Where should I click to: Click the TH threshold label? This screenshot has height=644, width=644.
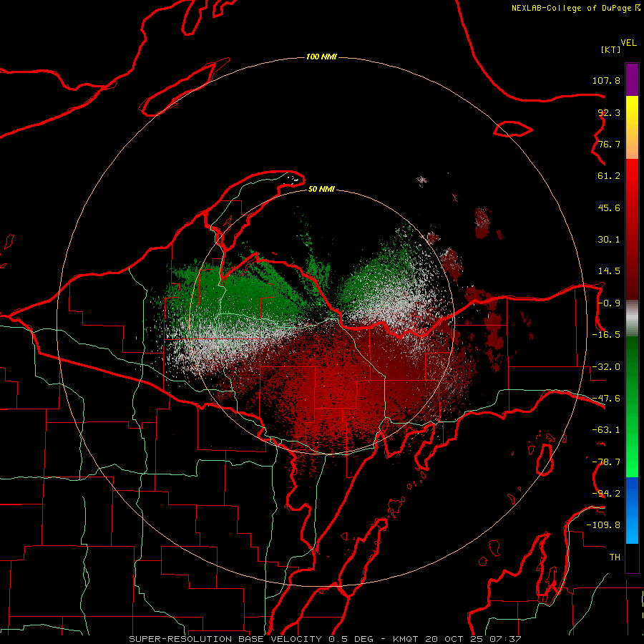[x=615, y=557]
